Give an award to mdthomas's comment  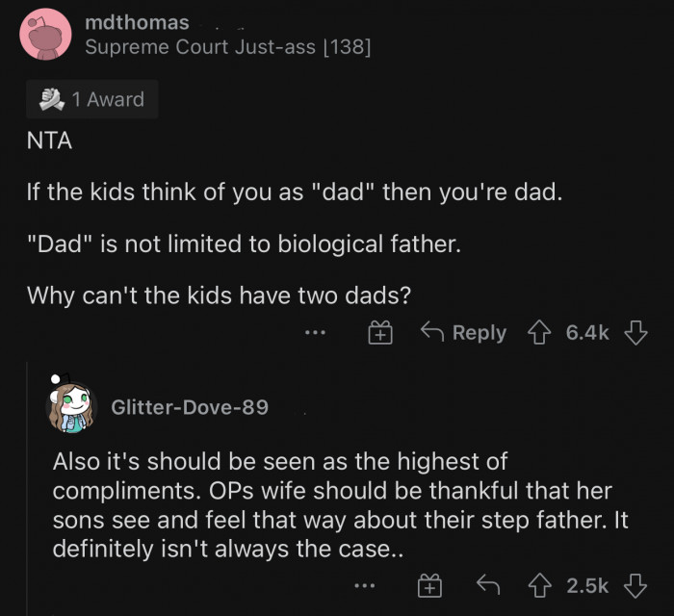tap(380, 334)
